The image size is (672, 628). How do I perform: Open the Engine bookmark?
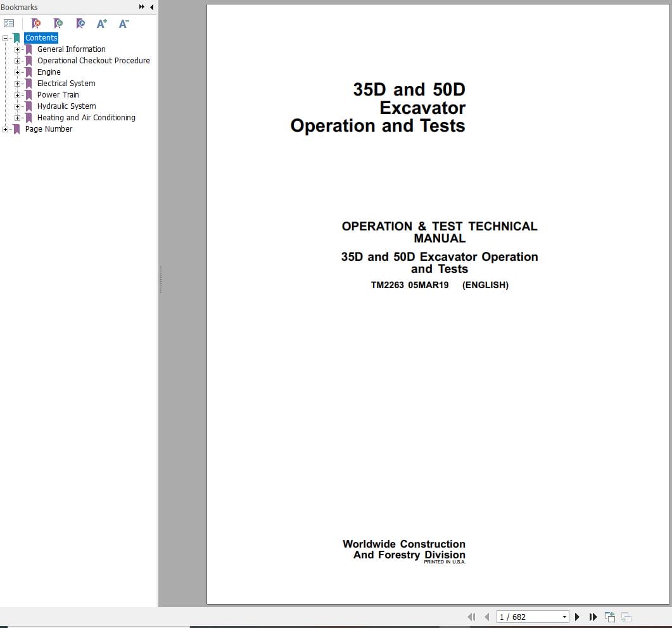pyautogui.click(x=49, y=72)
